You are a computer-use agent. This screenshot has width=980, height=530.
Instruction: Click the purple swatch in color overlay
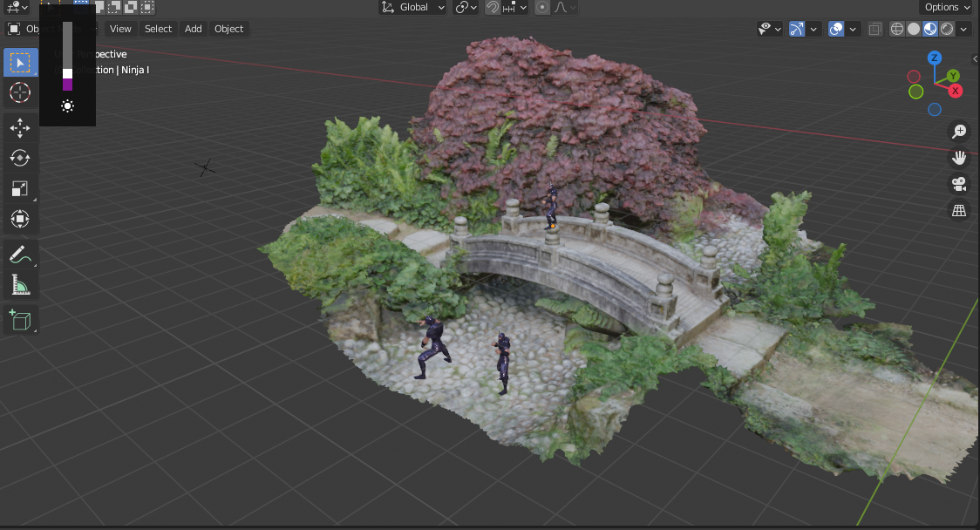coord(67,85)
